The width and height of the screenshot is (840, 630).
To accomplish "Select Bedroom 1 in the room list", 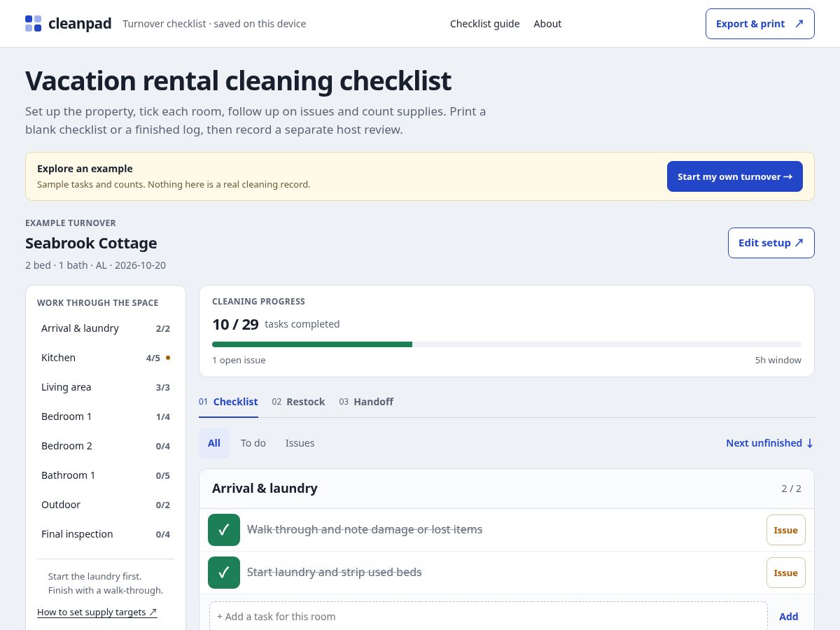I will point(106,416).
